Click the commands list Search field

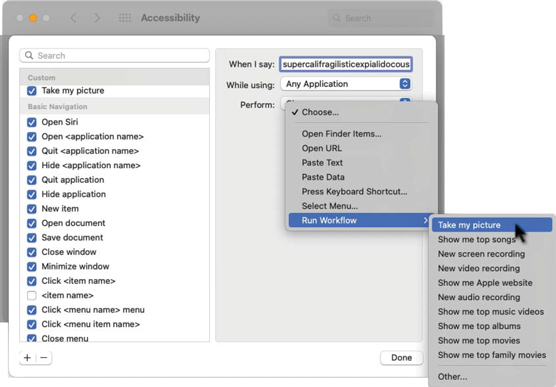115,56
